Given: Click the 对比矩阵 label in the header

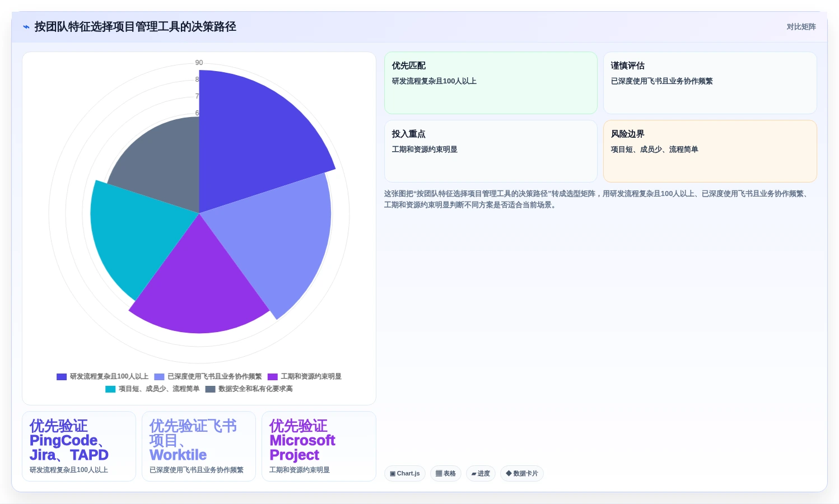Looking at the screenshot, I should coord(801,27).
